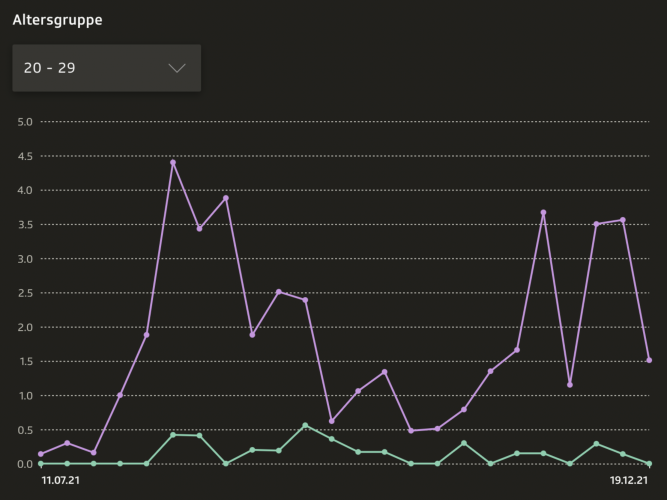
Task: Click the 0.0 y-axis label
Action: 26,464
